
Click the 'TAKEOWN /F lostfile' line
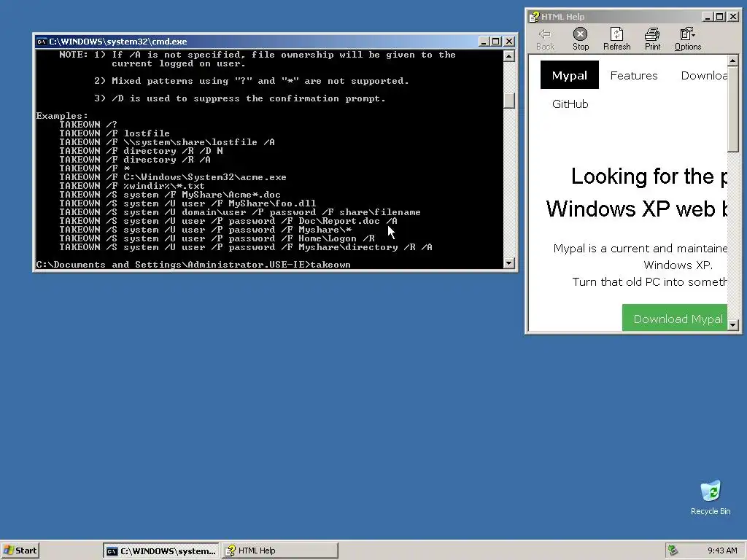(115, 133)
